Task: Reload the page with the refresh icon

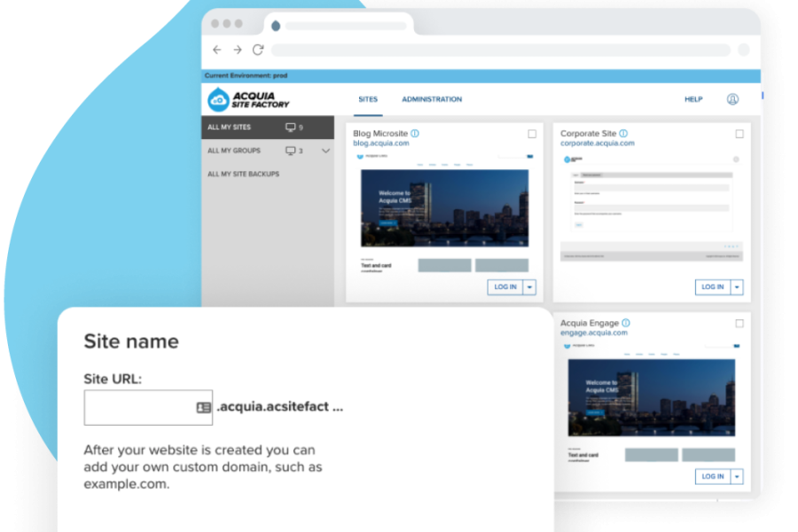Action: tap(258, 50)
